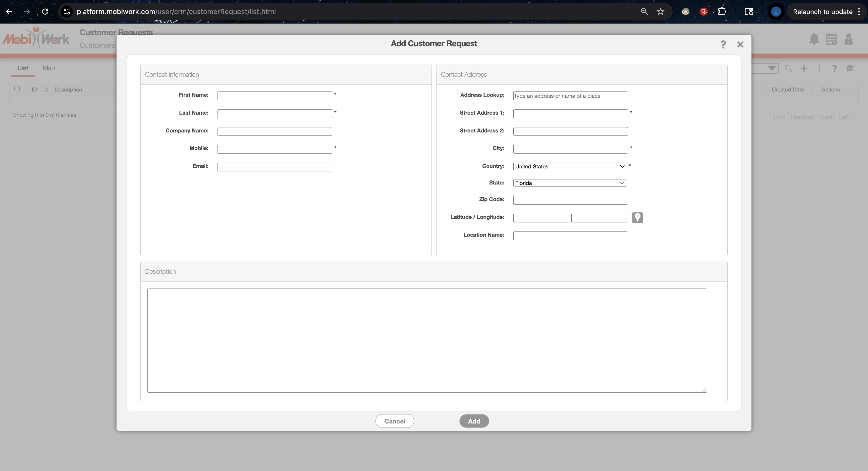Switch to the Map tab

pos(48,68)
